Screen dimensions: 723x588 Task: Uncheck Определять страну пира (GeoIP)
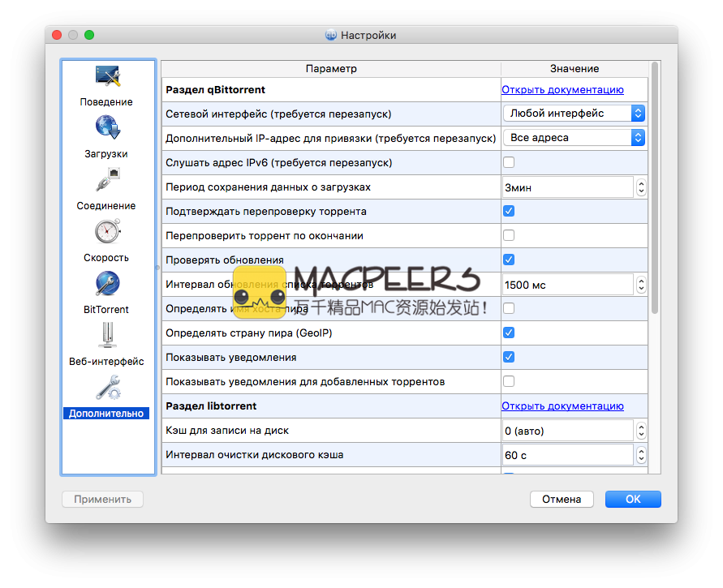click(509, 333)
